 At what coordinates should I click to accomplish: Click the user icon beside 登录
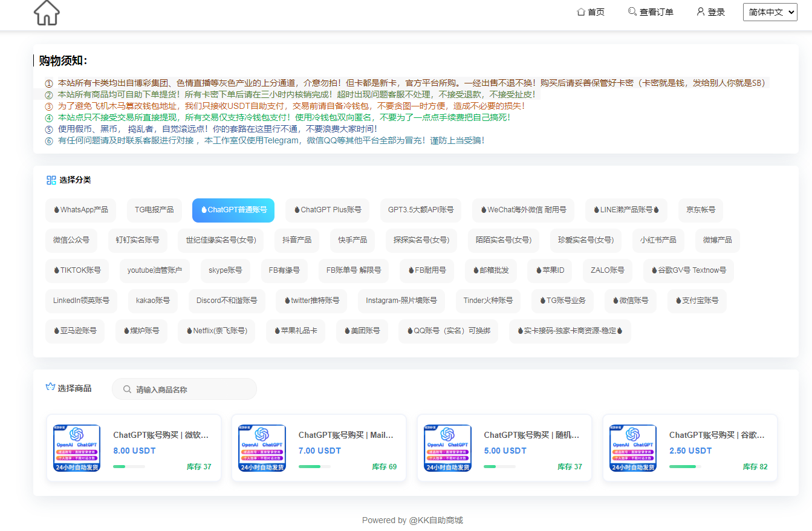tap(701, 11)
